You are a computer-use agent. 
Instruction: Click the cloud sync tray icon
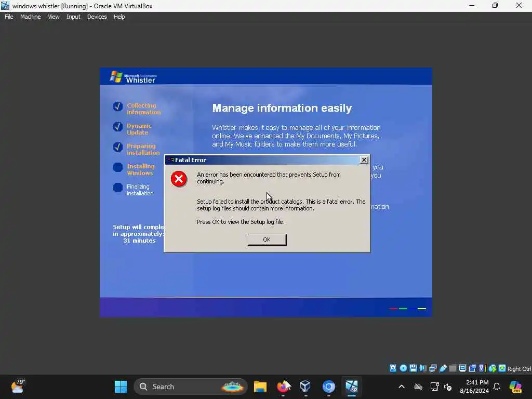pyautogui.click(x=418, y=387)
